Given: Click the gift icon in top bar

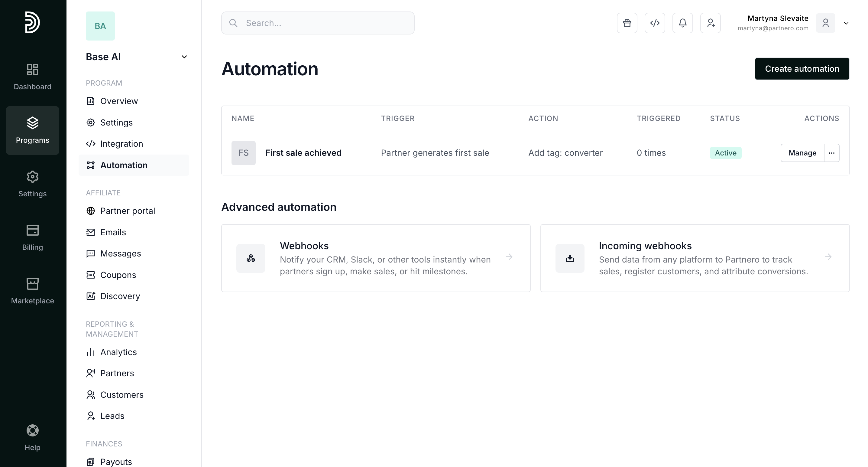Looking at the screenshot, I should pyautogui.click(x=627, y=23).
